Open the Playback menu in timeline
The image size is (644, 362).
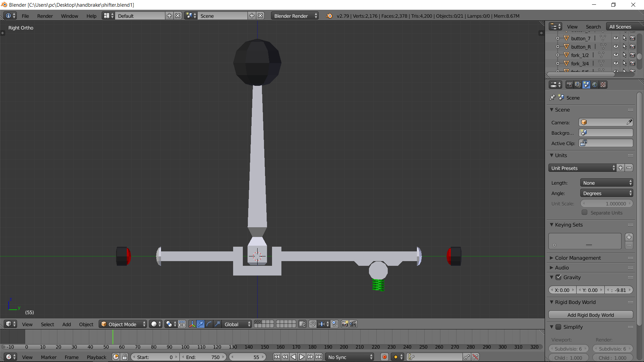[96, 357]
